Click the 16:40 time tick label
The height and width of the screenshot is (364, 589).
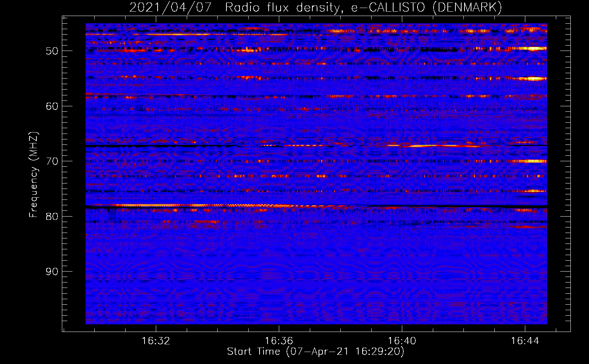pyautogui.click(x=402, y=341)
